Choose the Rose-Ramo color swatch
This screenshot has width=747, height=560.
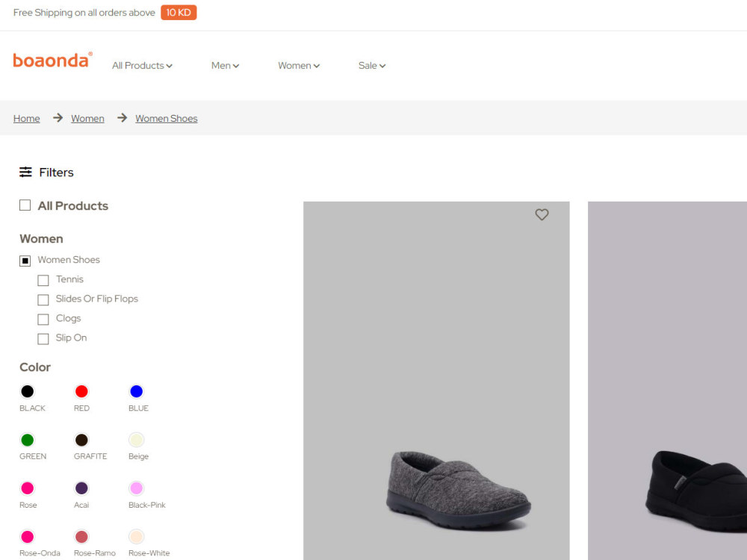[81, 537]
